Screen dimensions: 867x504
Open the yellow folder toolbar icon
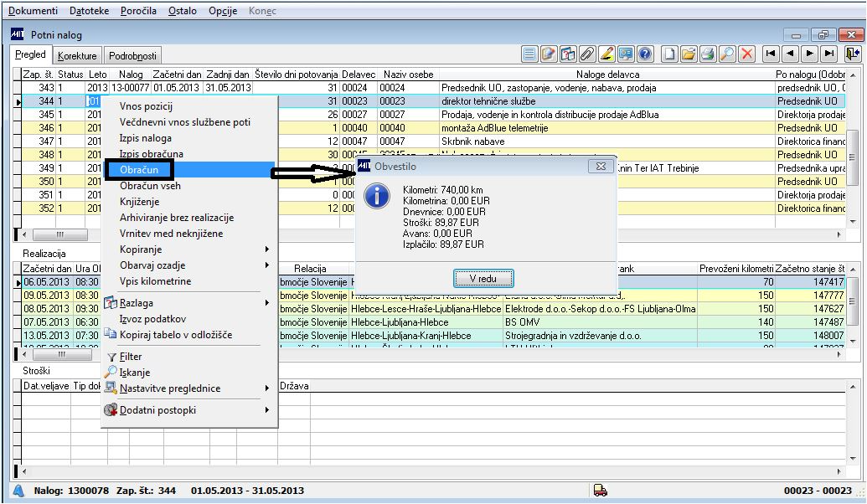[689, 54]
